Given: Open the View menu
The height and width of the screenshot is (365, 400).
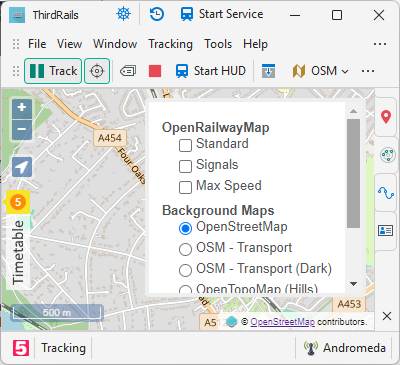Looking at the screenshot, I should pyautogui.click(x=69, y=44).
